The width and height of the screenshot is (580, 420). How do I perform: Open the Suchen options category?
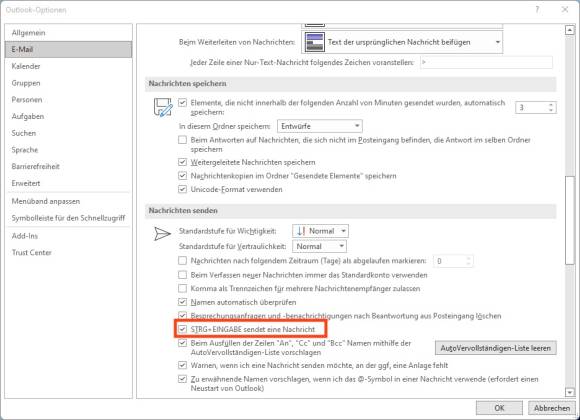pos(24,133)
